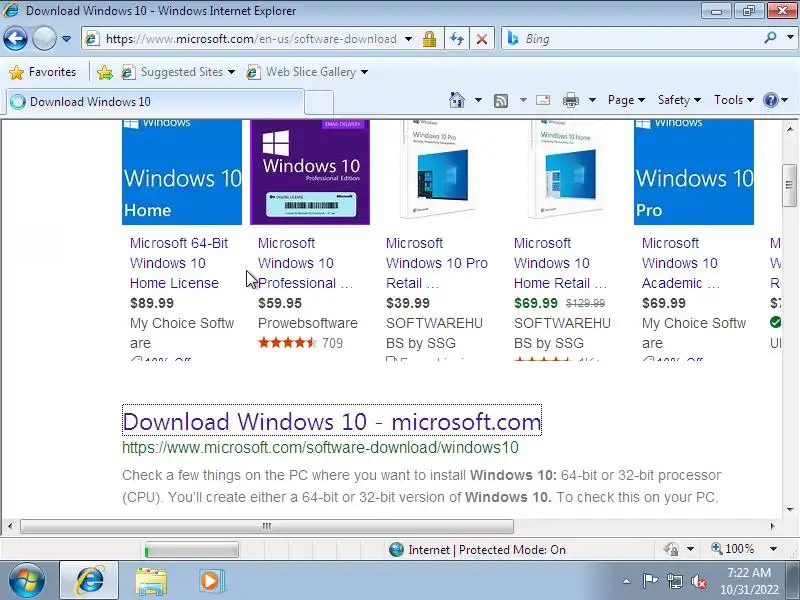
Task: Click the vertical scrollbar down arrow
Action: (790, 509)
